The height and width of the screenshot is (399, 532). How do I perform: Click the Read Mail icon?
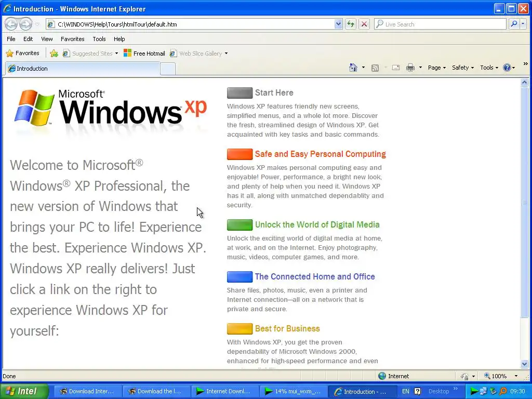395,68
